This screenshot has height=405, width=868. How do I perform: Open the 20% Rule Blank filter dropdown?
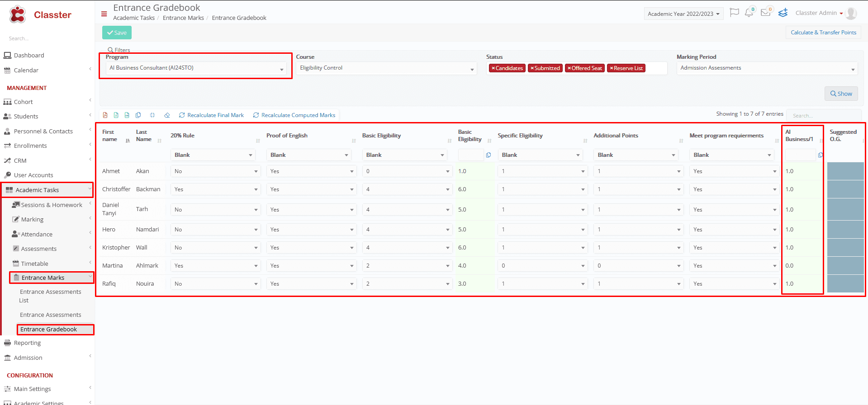(x=213, y=155)
